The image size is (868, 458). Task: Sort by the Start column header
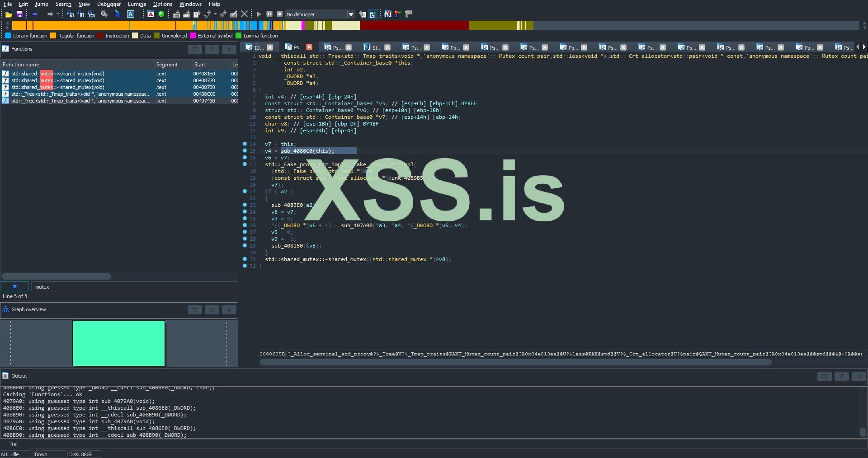point(211,65)
